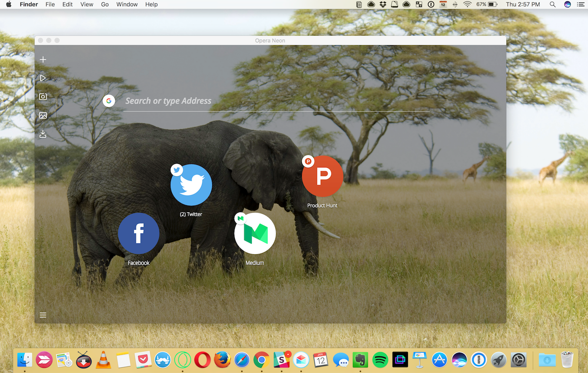
Task: Open Slack from the Dock
Action: click(281, 360)
